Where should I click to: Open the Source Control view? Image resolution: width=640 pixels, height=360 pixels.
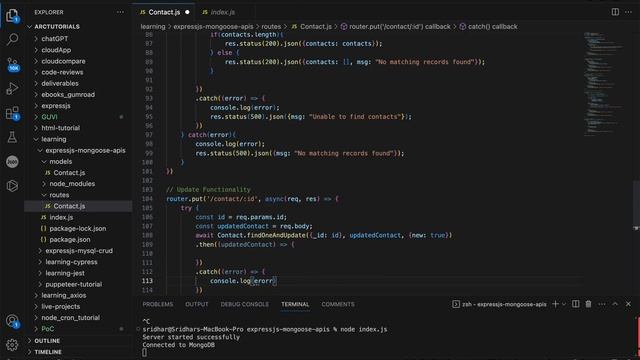click(12, 64)
